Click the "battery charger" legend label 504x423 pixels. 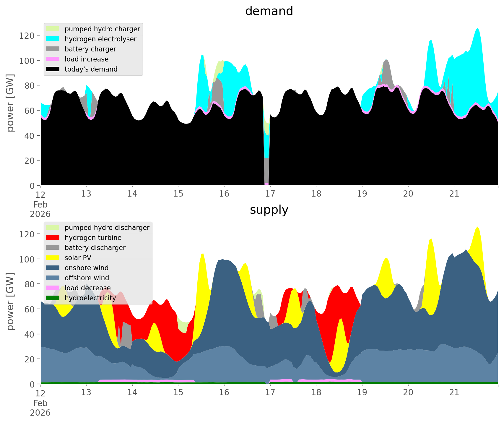pyautogui.click(x=90, y=49)
